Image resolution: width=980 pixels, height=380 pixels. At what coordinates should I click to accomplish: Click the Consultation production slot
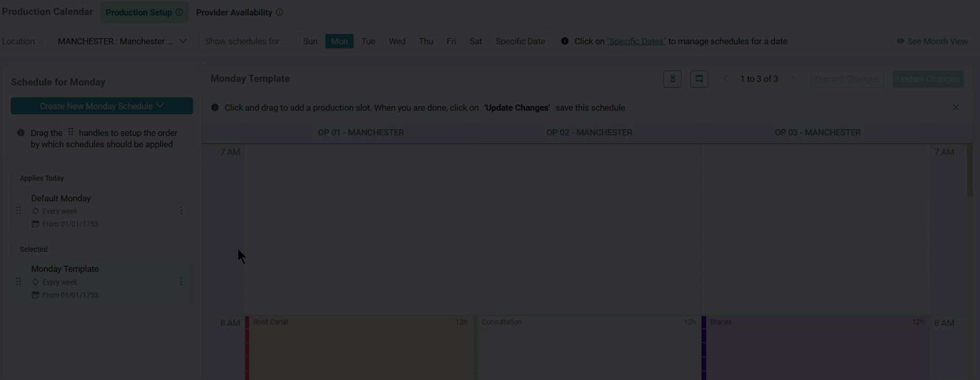587,348
